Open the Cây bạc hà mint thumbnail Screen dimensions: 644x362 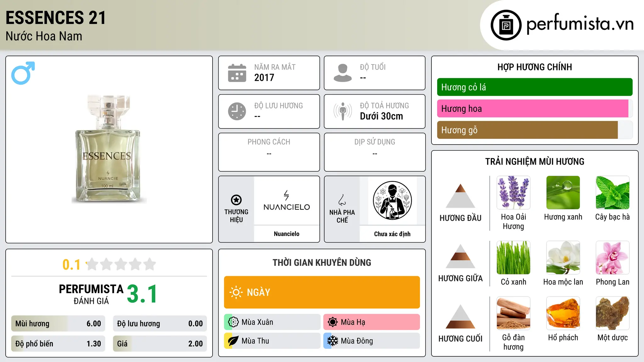[613, 193]
